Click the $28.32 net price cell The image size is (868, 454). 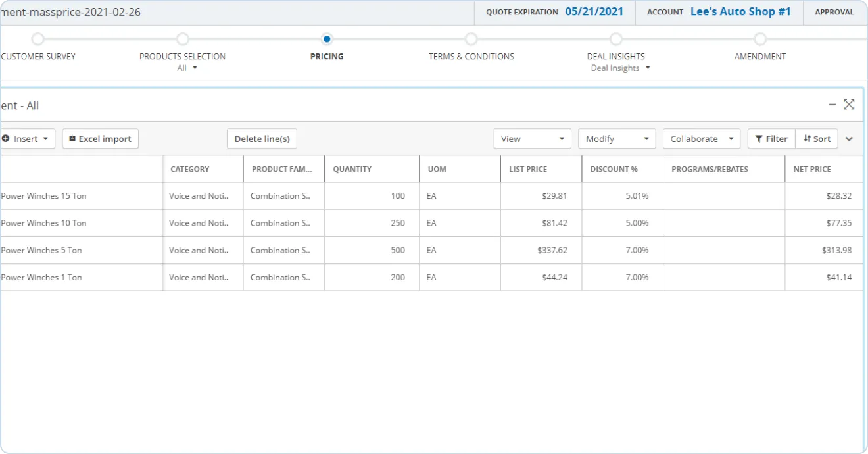click(824, 196)
